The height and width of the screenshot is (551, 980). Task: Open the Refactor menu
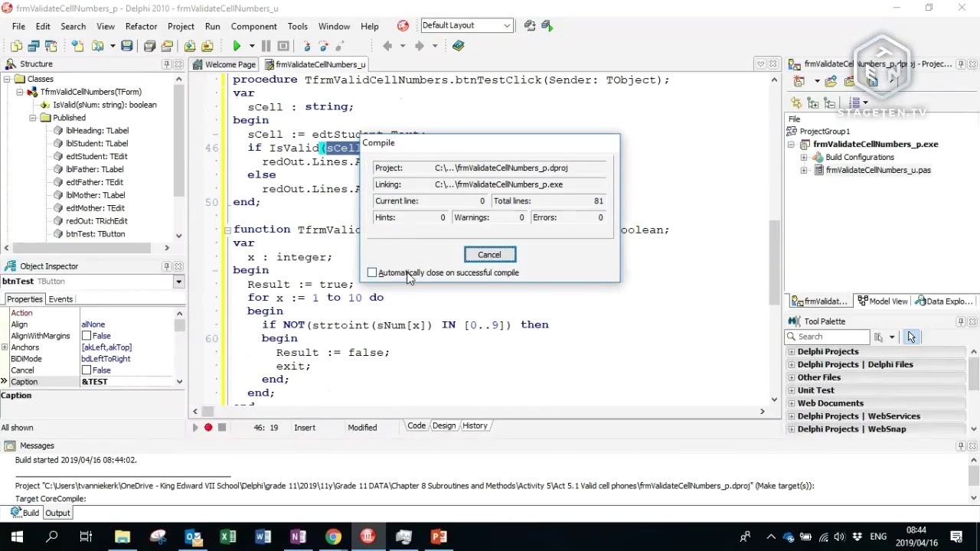click(x=141, y=26)
